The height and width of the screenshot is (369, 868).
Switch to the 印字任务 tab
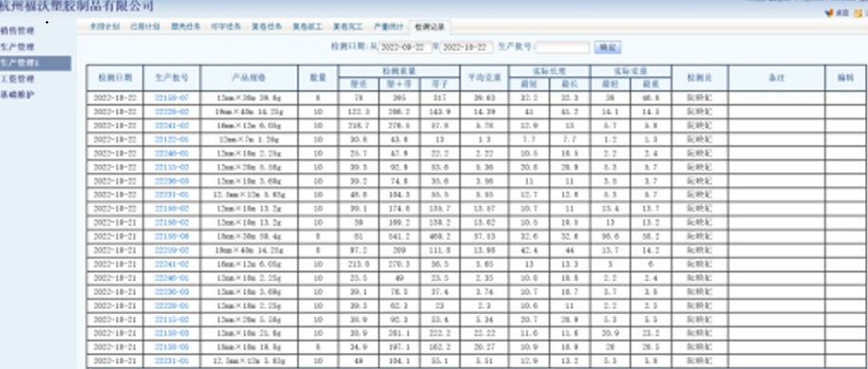[x=226, y=26]
